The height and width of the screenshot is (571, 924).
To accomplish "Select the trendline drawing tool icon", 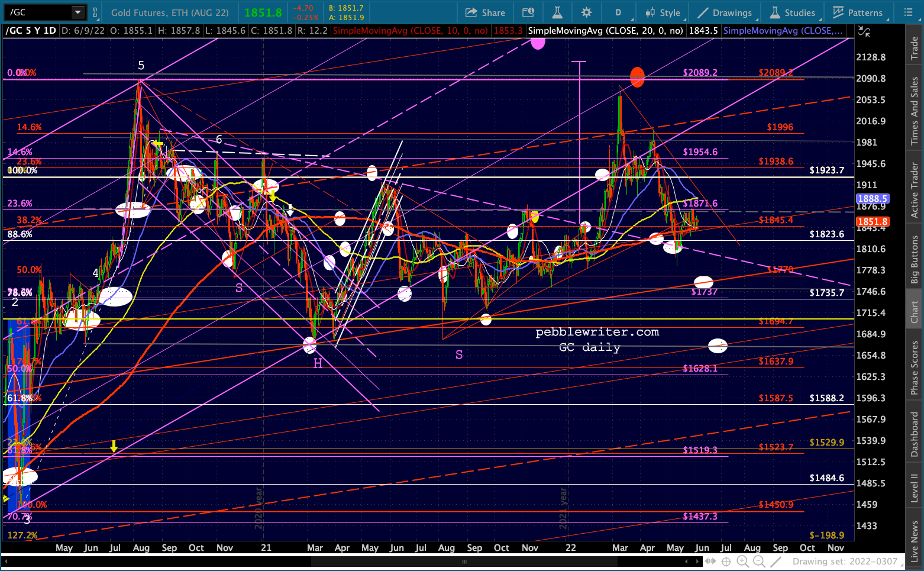I will click(776, 561).
